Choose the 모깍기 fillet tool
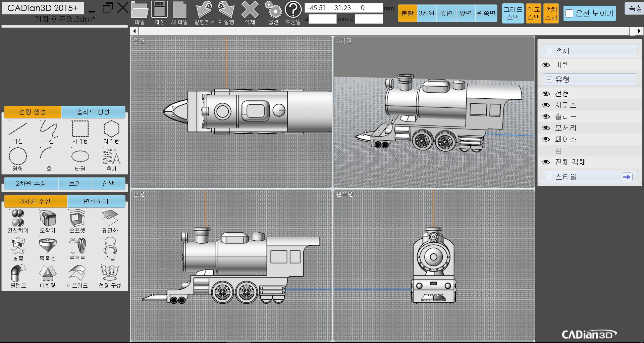Image resolution: width=644 pixels, height=343 pixels. tap(48, 218)
